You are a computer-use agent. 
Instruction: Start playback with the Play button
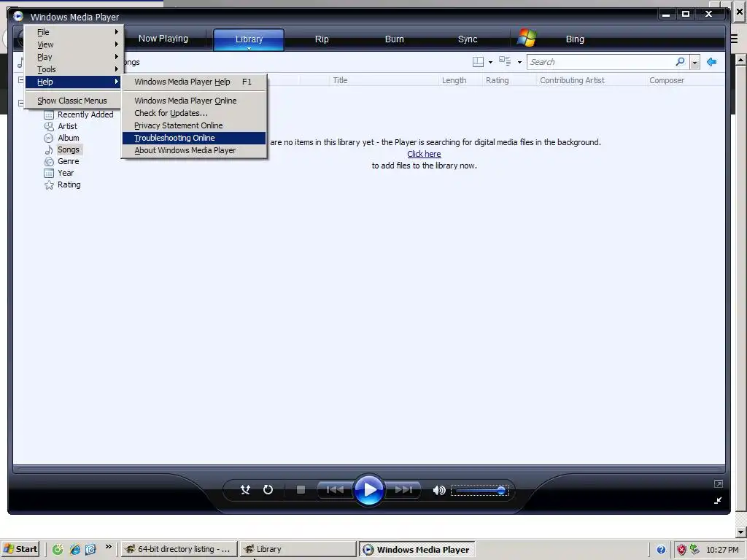click(x=368, y=489)
